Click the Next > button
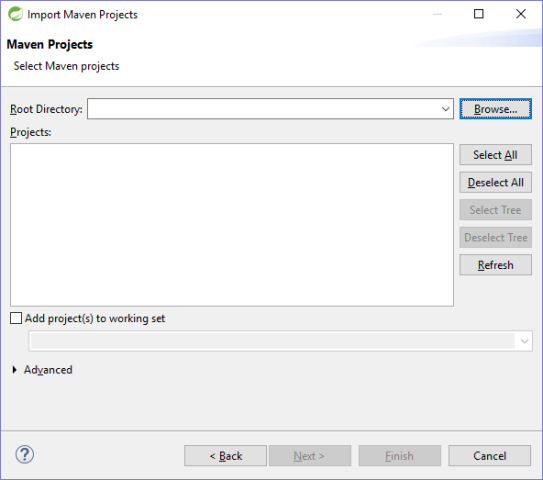 pos(310,456)
